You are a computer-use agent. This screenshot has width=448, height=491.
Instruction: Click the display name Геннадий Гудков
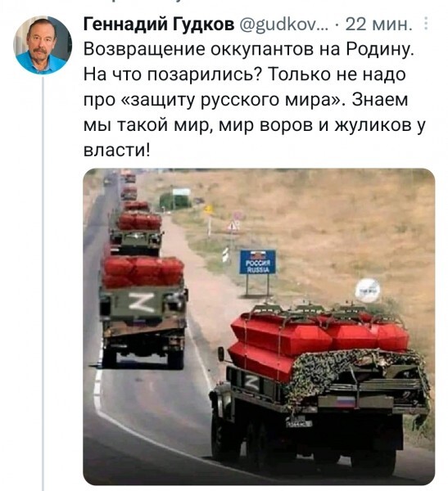click(159, 24)
